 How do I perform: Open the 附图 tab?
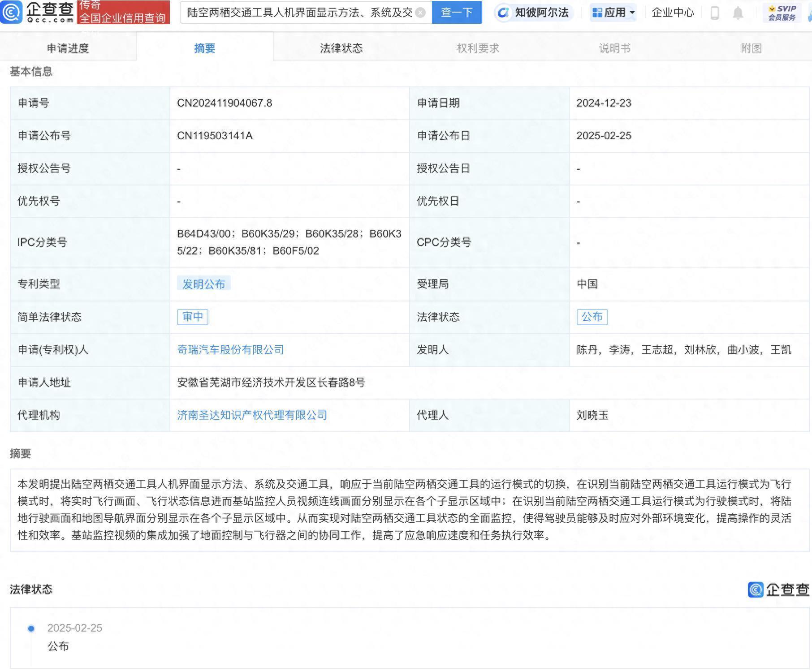(751, 48)
